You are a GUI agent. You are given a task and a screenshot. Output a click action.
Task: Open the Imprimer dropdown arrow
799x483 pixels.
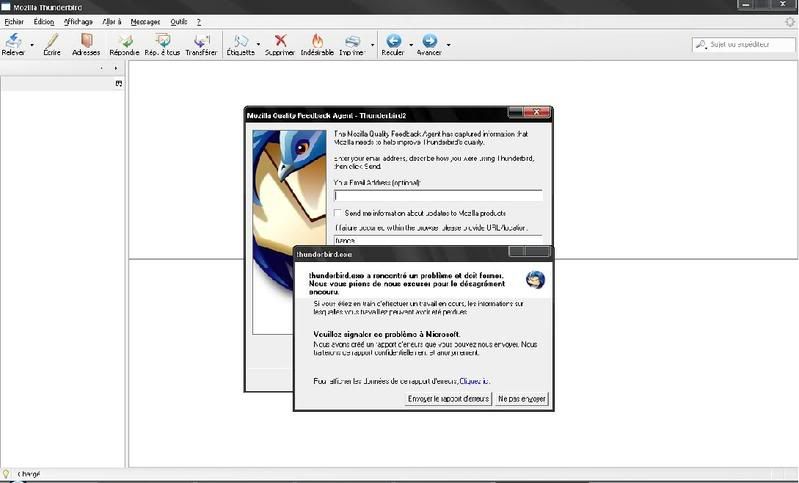click(x=372, y=45)
